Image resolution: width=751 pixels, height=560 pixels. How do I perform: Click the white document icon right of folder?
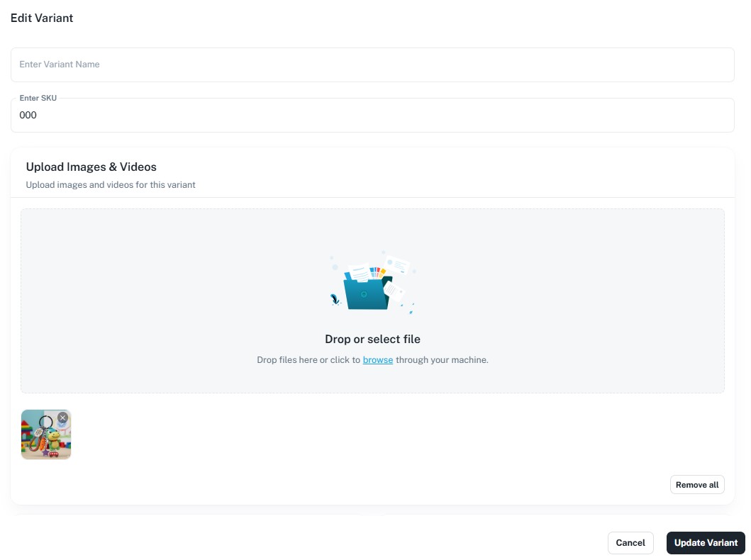[x=393, y=290]
